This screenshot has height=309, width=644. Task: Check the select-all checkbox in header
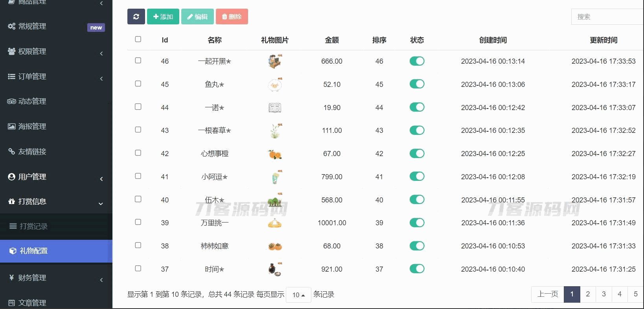coord(138,39)
